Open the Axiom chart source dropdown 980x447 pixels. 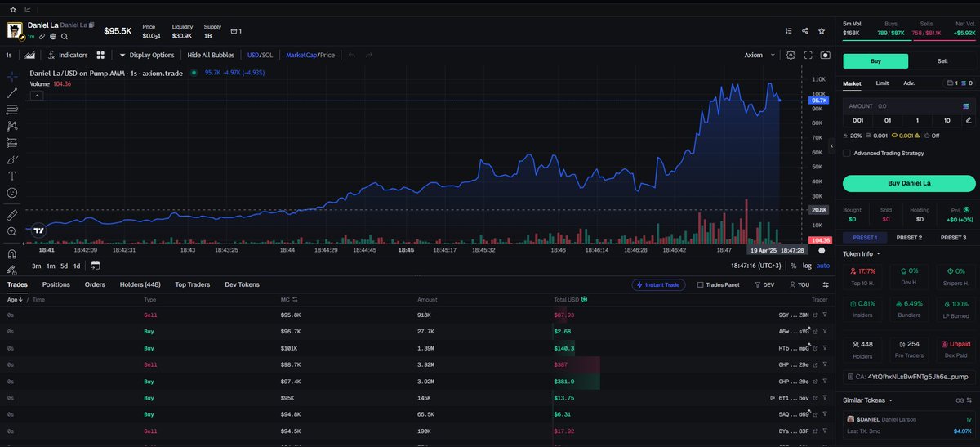coord(759,55)
